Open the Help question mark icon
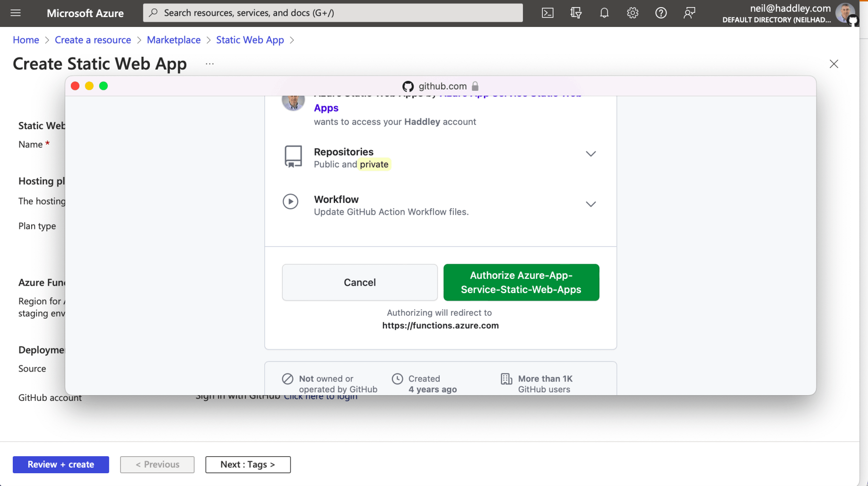868x486 pixels. (661, 13)
